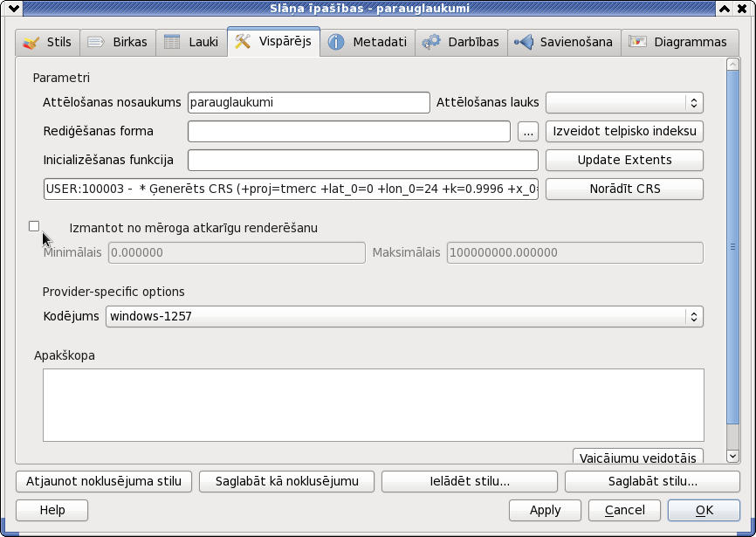Screen dimensions: 756x537
Task: Click the browse ellipsis button
Action: coord(528,132)
